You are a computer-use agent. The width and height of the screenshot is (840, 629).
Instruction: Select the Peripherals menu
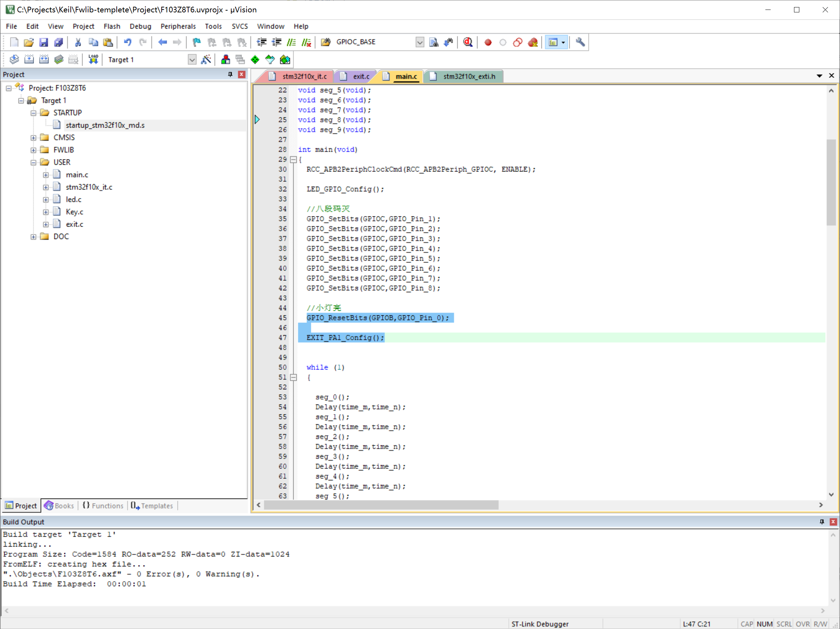pos(177,26)
